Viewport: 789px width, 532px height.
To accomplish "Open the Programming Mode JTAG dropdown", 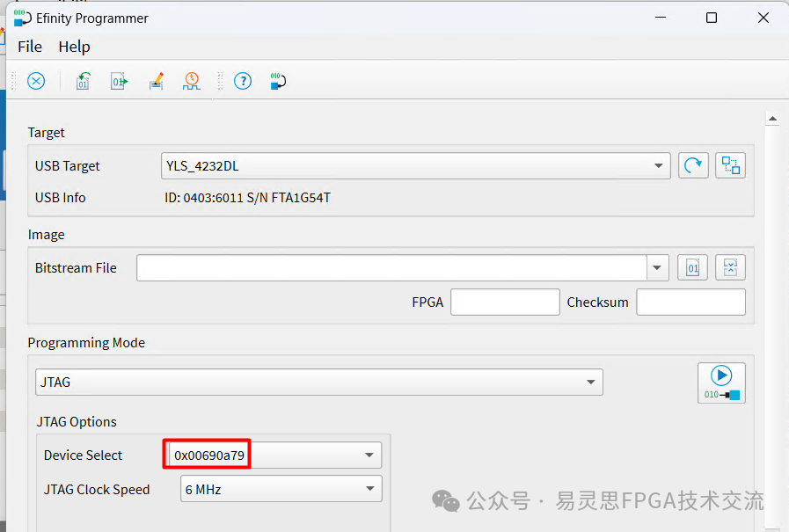I will (591, 383).
